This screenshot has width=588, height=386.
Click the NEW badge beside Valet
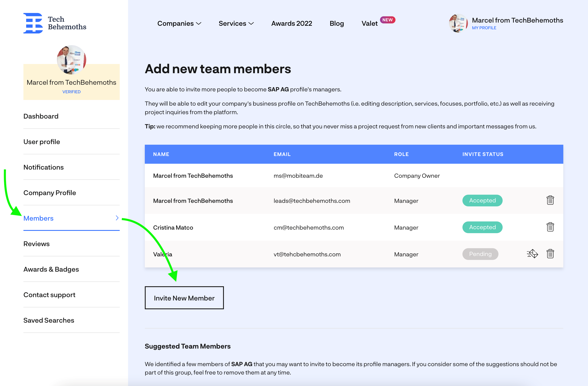(387, 20)
